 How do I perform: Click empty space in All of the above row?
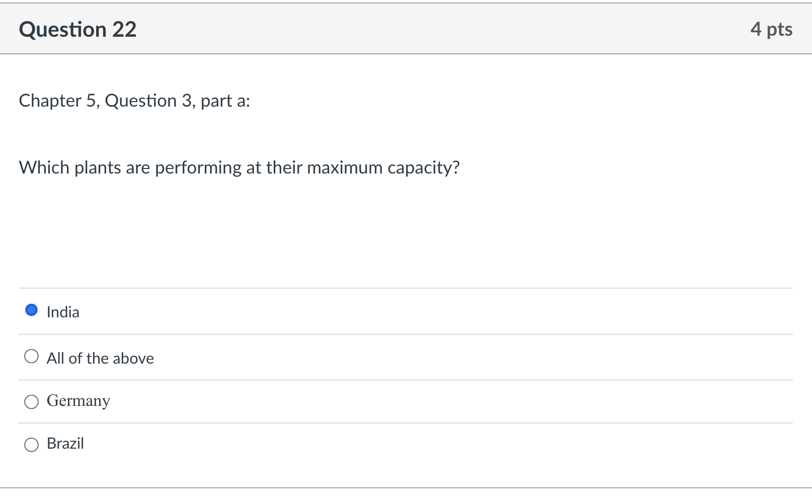tap(402, 358)
